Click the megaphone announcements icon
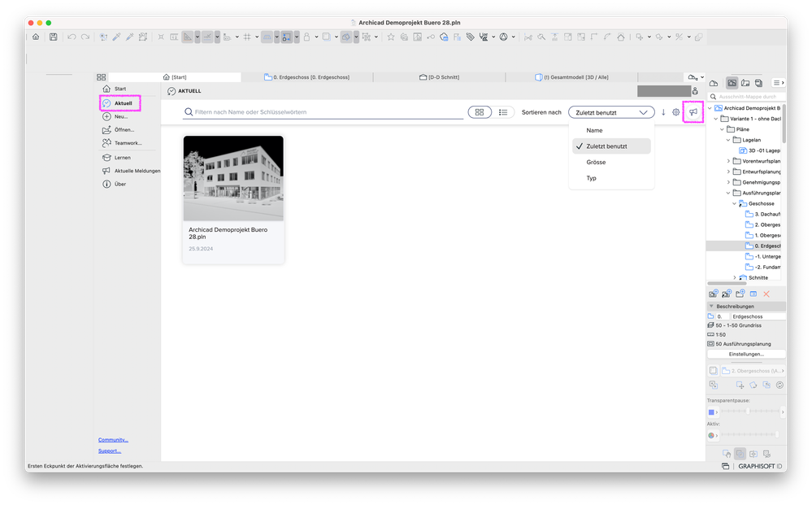This screenshot has width=812, height=505. tap(693, 112)
